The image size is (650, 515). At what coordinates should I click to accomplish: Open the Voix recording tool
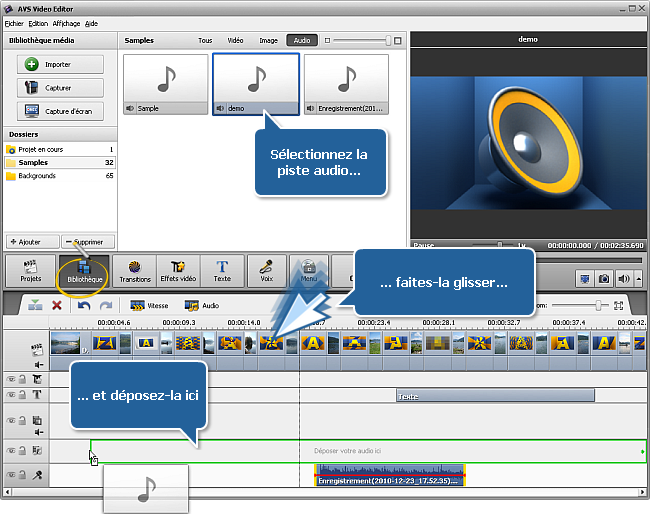point(266,270)
